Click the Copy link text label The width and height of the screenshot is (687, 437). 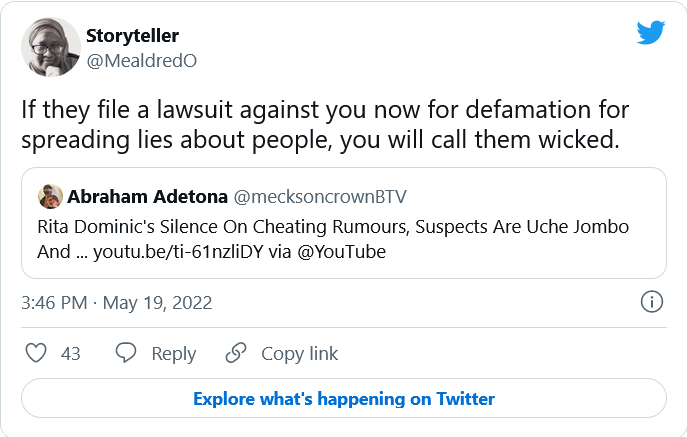point(299,353)
